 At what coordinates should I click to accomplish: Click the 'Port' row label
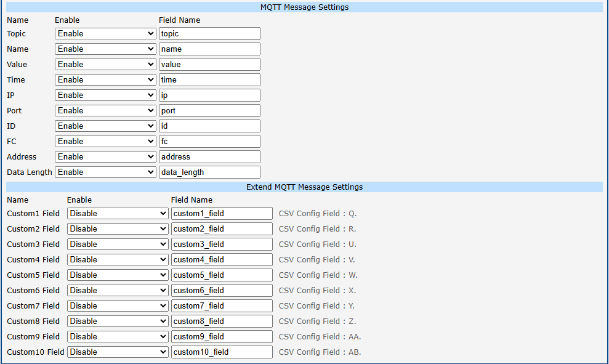tap(14, 111)
